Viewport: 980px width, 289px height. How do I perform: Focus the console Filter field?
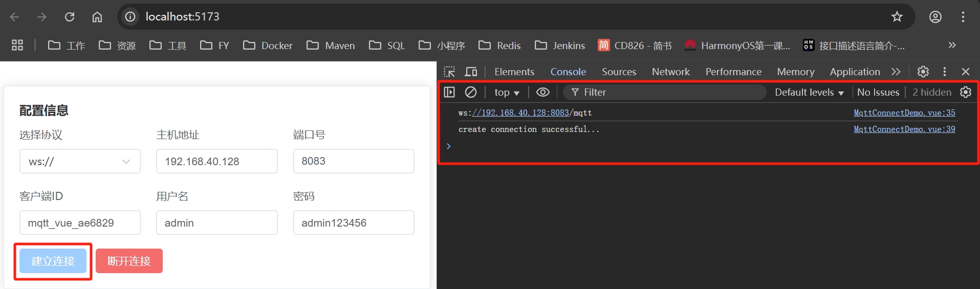[x=665, y=92]
